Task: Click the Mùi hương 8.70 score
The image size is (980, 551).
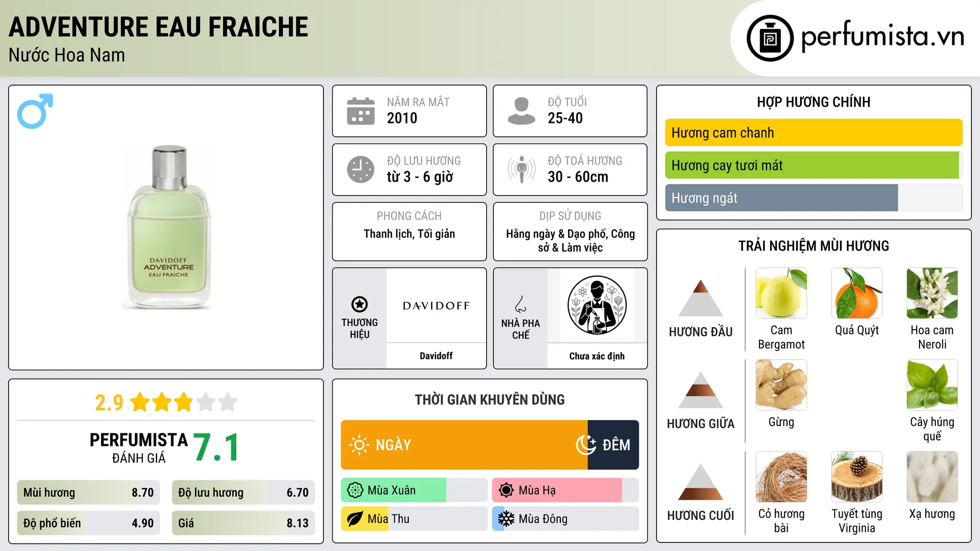Action: pos(89,493)
